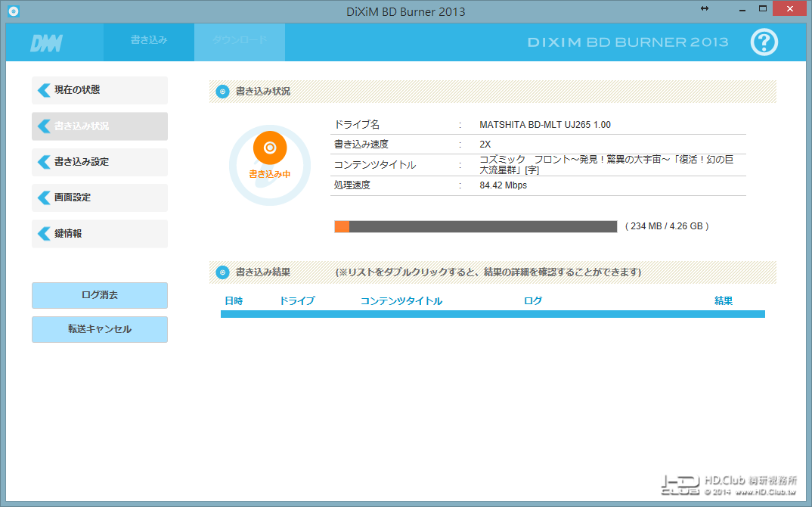
Task: Click the disc icon beside 書き込み状況 header
Action: tap(222, 92)
